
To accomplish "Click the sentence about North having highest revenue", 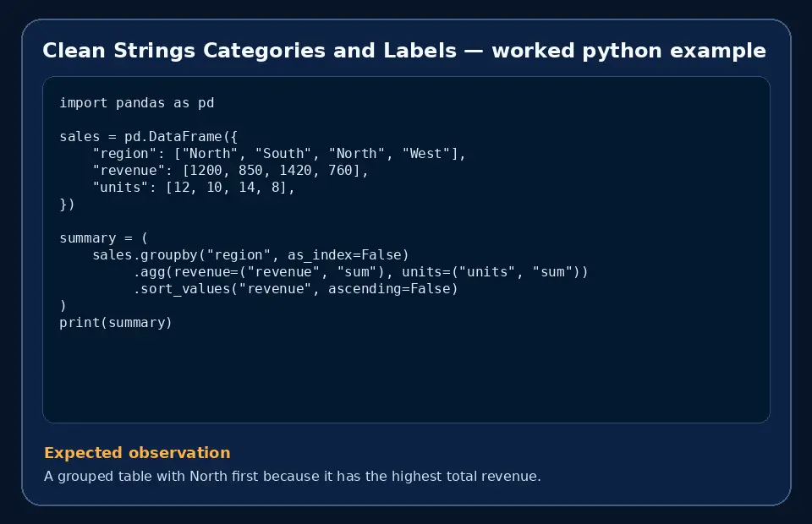I will pyautogui.click(x=293, y=476).
